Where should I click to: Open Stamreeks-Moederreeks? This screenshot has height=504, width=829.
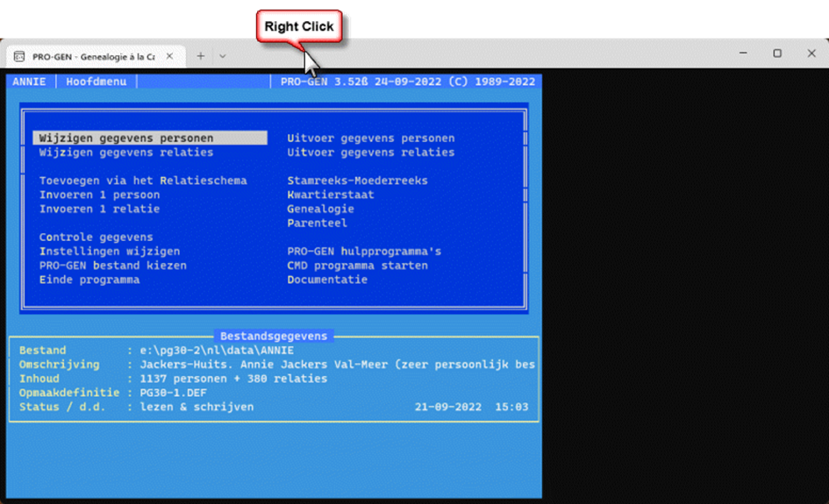357,181
